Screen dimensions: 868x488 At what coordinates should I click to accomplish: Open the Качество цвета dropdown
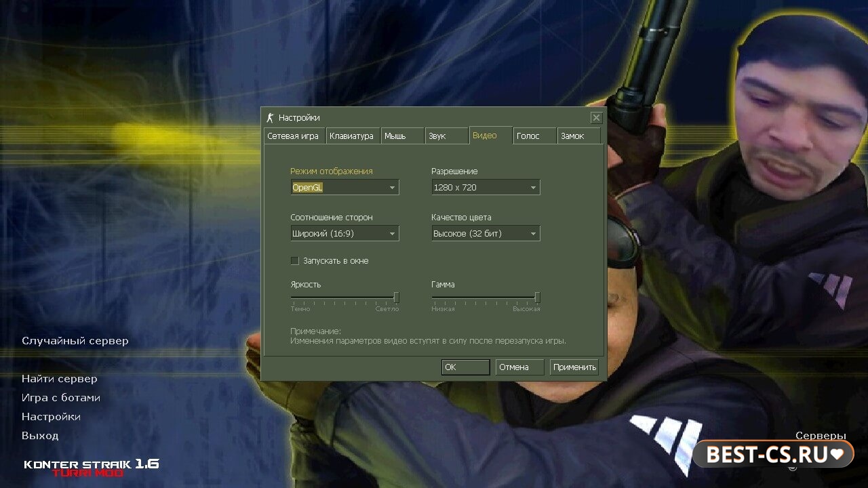coord(486,233)
